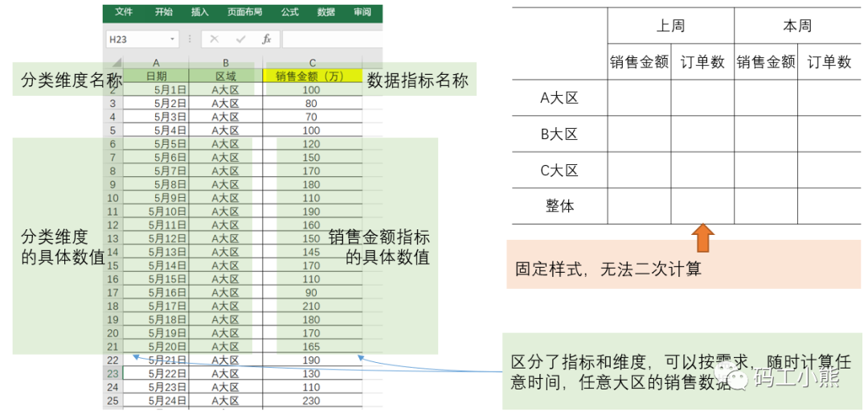
Task: Switch to the 插入 tab
Action: tap(200, 12)
